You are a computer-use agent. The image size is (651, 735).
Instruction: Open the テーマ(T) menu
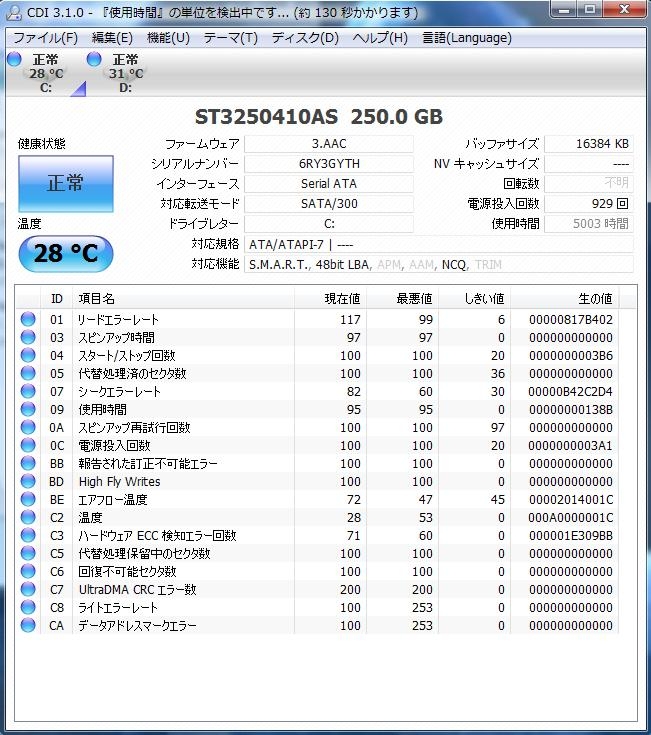point(230,38)
